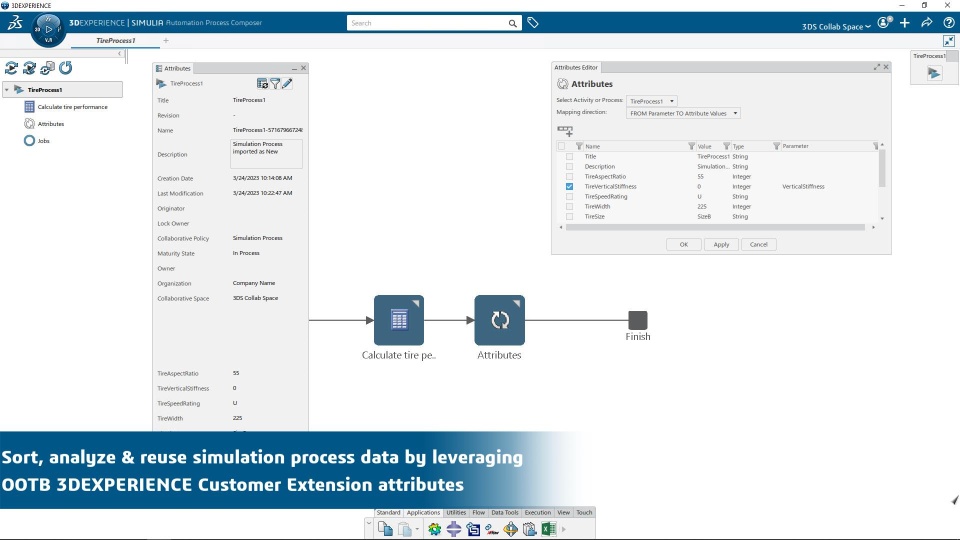This screenshot has height=540, width=960.
Task: Click the colorful gear icon in bottom toolbar
Action: [435, 528]
